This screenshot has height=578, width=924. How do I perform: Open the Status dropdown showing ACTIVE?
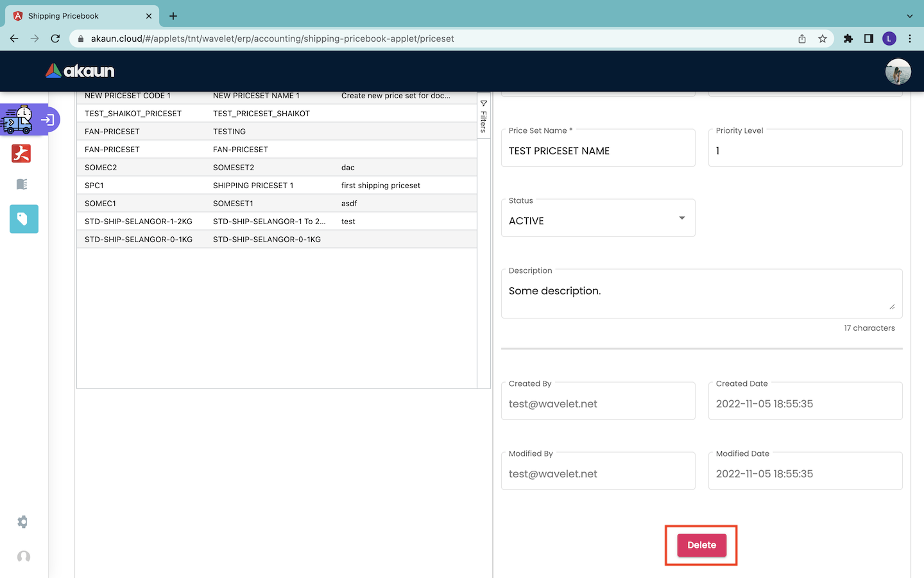click(x=597, y=221)
